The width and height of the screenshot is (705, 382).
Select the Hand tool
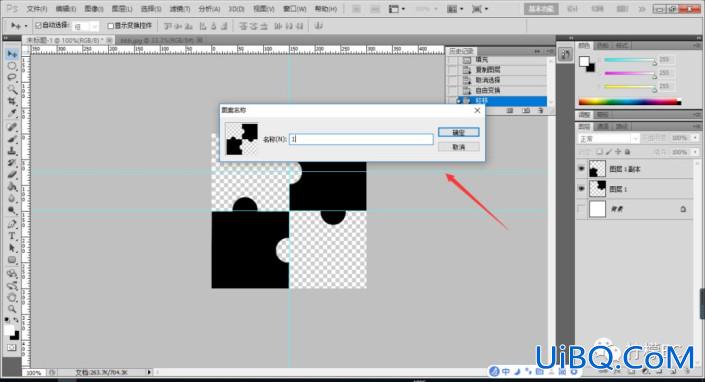tap(12, 298)
